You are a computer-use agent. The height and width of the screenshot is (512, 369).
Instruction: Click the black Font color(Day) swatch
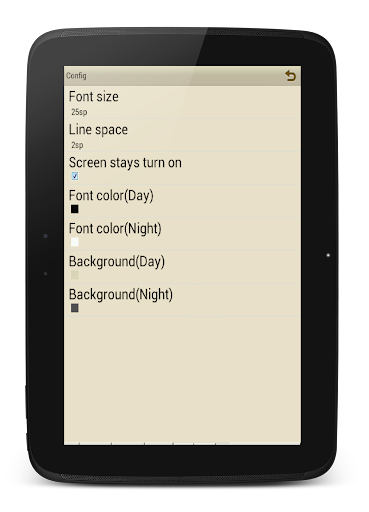coord(75,209)
